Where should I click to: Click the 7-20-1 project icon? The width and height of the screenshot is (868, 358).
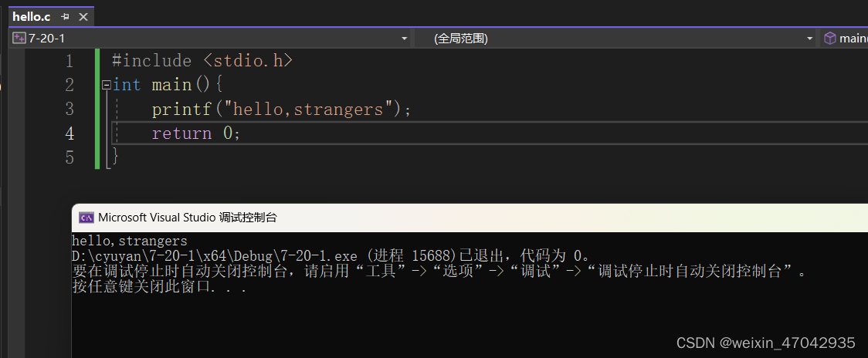click(19, 38)
